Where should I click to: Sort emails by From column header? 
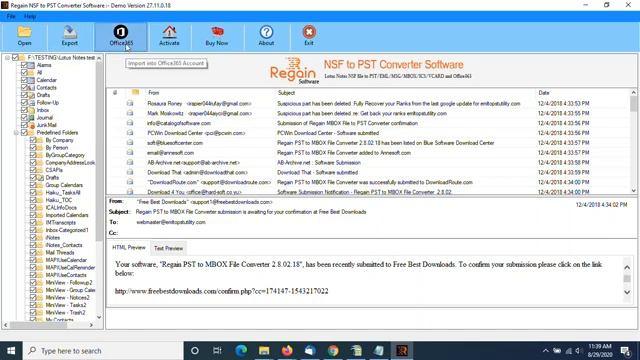coord(153,93)
